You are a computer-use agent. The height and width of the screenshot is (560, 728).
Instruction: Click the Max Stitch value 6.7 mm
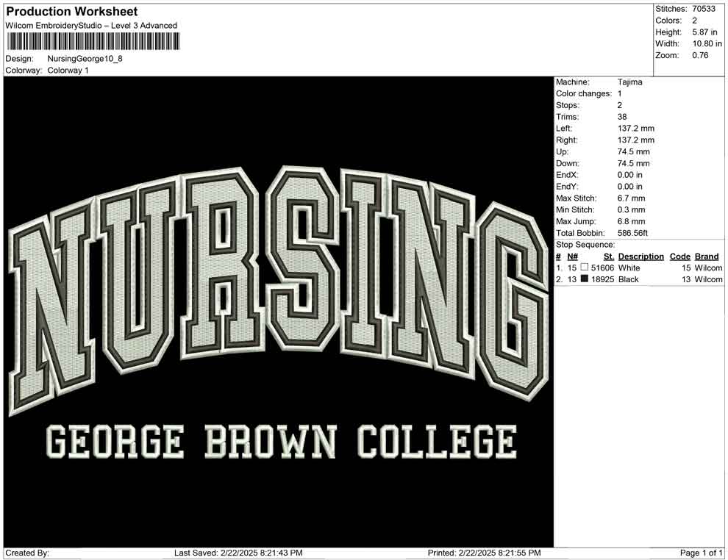632,198
